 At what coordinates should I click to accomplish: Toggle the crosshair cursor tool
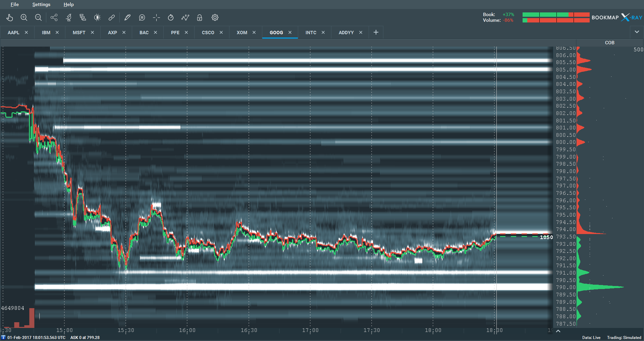[156, 17]
